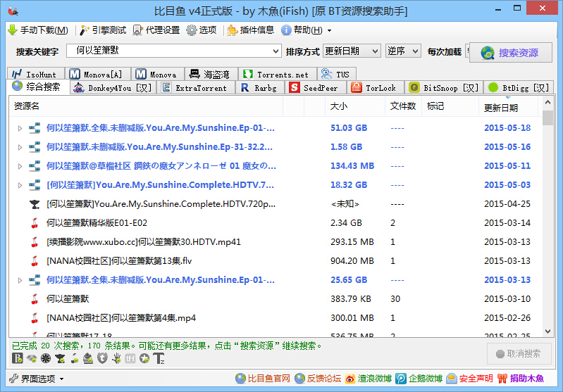Switch to the 海盗湾 tab
The width and height of the screenshot is (563, 392).
tap(211, 74)
